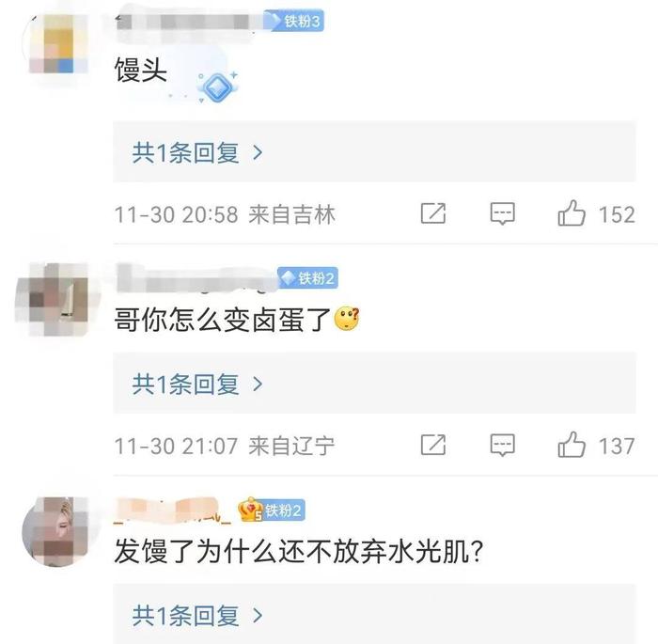Share the 卤蛋 comment from 辽宁

pos(433,445)
